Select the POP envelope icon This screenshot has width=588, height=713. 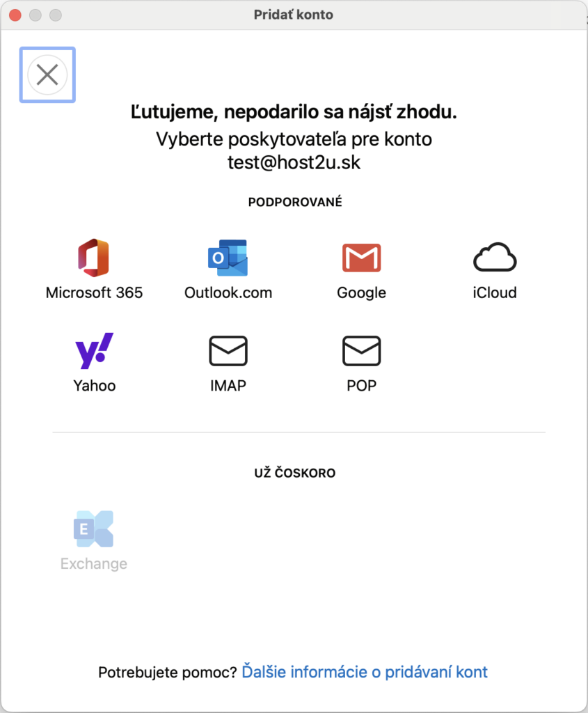[361, 351]
